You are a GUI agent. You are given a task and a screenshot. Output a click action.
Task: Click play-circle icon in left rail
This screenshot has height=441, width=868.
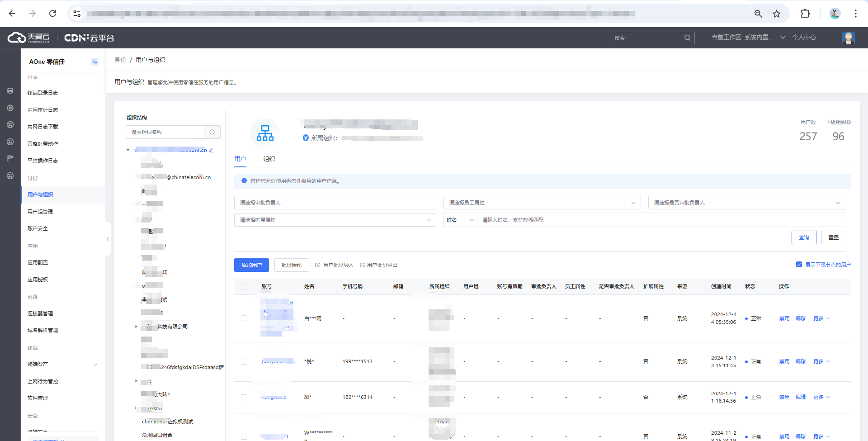(x=10, y=108)
